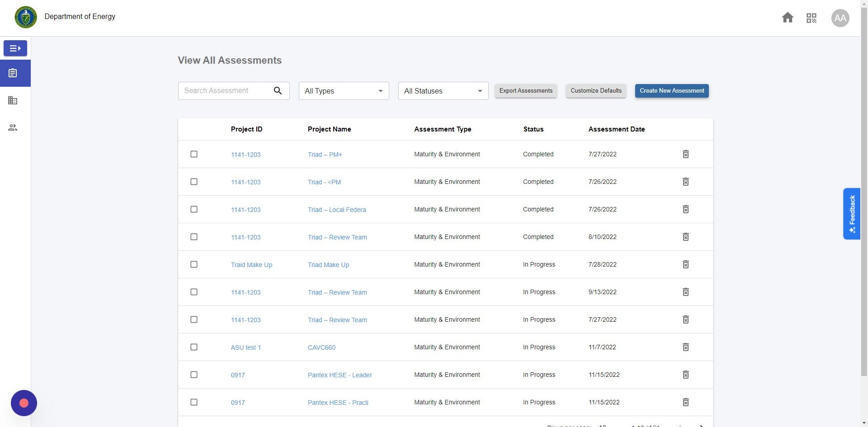Click the Export Assessments button
868x427 pixels.
point(526,91)
